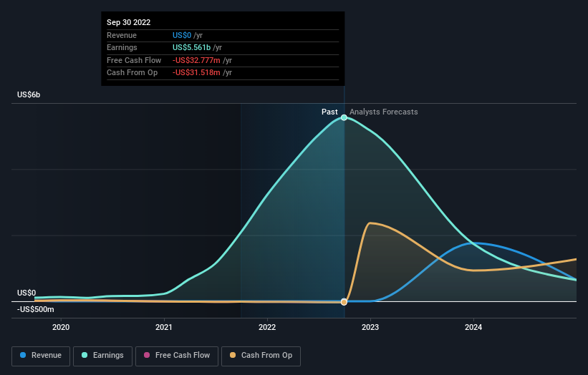Toggle the Free Cash Flow legend button
This screenshot has width=588, height=375.
click(x=177, y=356)
